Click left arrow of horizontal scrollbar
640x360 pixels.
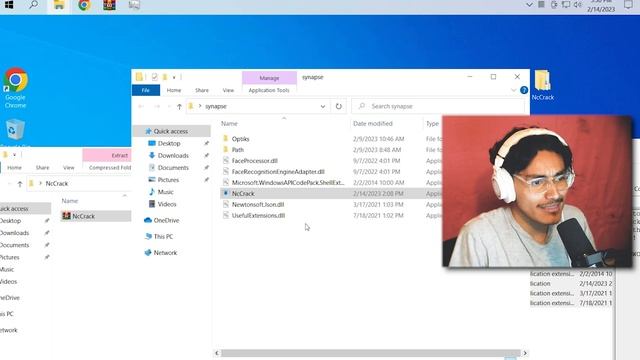pyautogui.click(x=217, y=353)
